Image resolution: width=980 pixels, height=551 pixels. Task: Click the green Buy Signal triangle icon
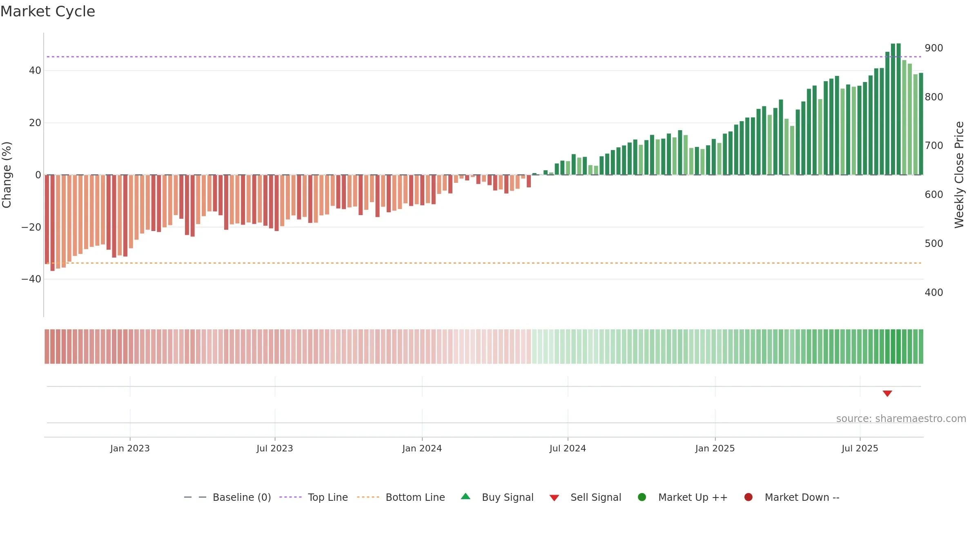465,496
